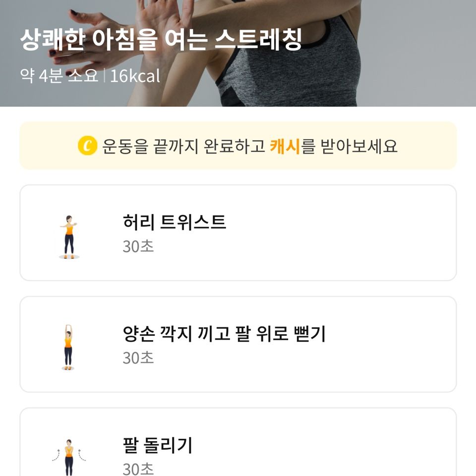
Task: Click the 운동을 끝까지 완료하고 text
Action: click(x=183, y=146)
